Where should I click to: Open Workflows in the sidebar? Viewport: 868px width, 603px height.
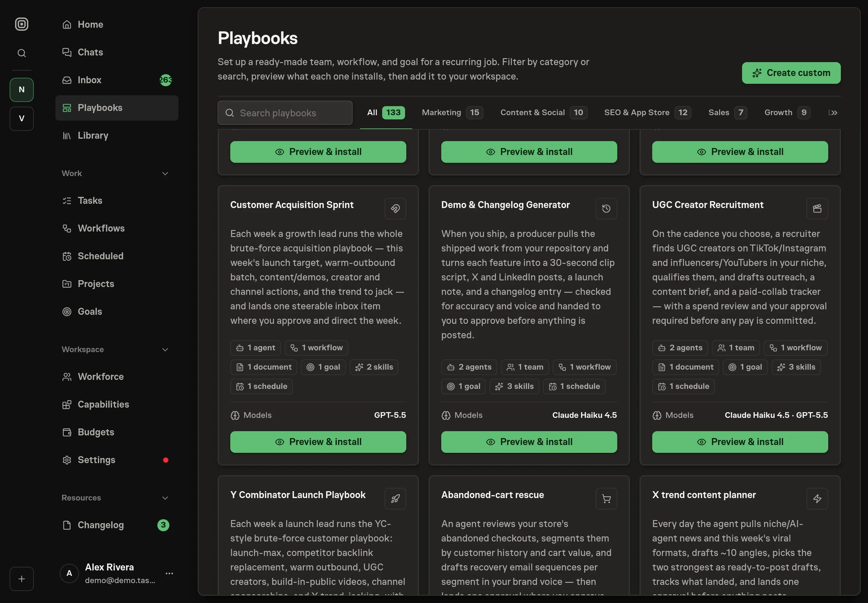(x=117, y=228)
